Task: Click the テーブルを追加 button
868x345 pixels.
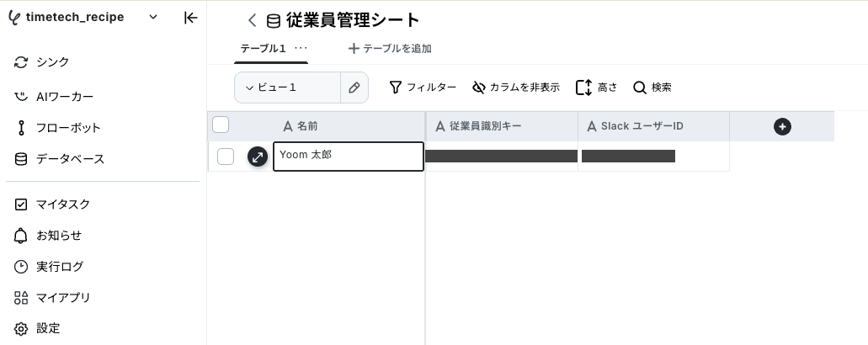Action: 390,49
